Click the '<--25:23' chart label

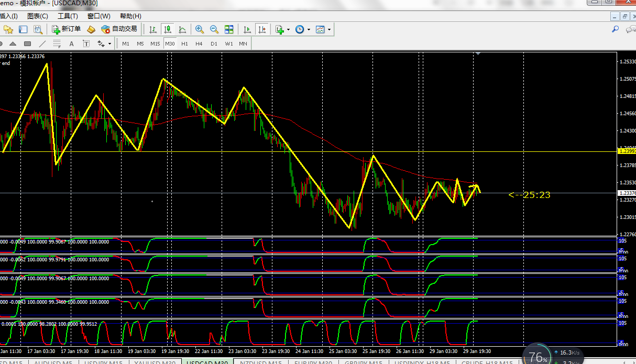pyautogui.click(x=529, y=195)
